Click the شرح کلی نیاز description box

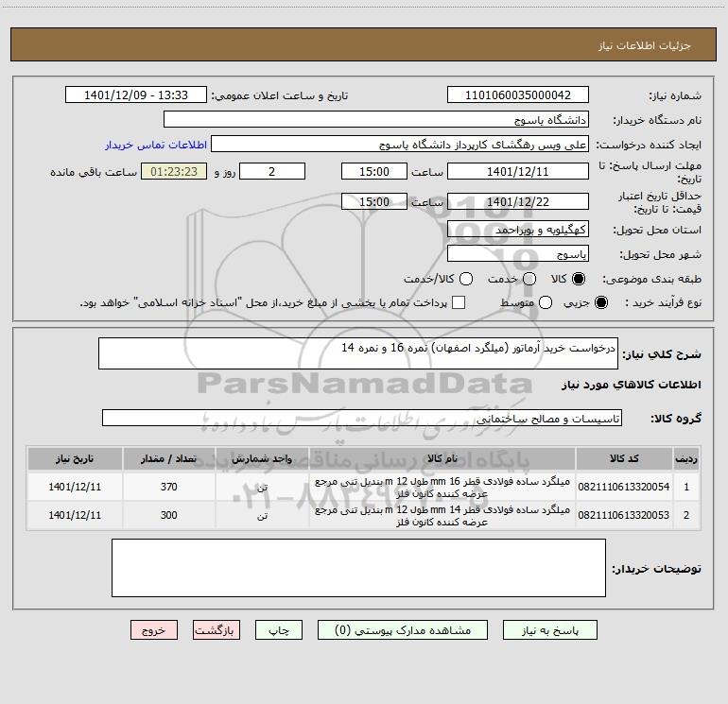click(x=358, y=353)
